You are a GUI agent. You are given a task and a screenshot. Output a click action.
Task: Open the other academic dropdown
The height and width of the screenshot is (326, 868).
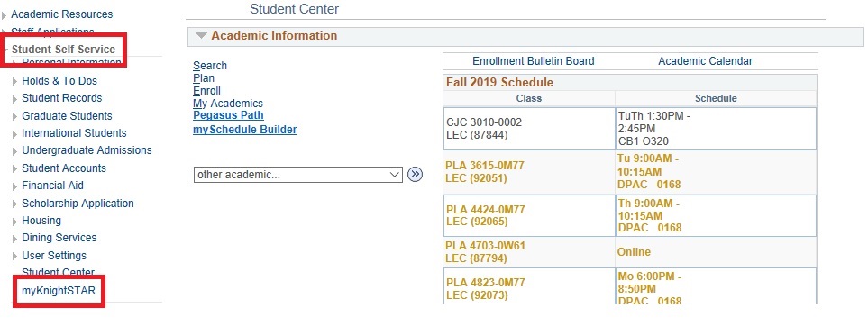(x=297, y=175)
